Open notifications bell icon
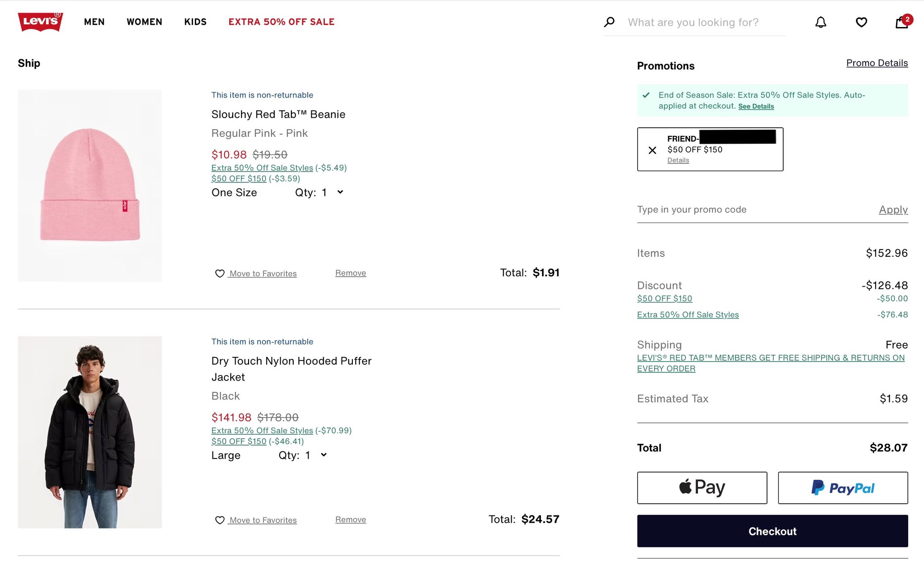The image size is (924, 566). [x=821, y=22]
